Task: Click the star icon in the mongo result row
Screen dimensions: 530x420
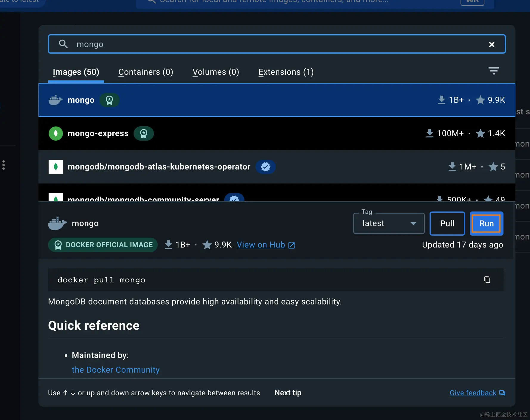Action: [480, 100]
